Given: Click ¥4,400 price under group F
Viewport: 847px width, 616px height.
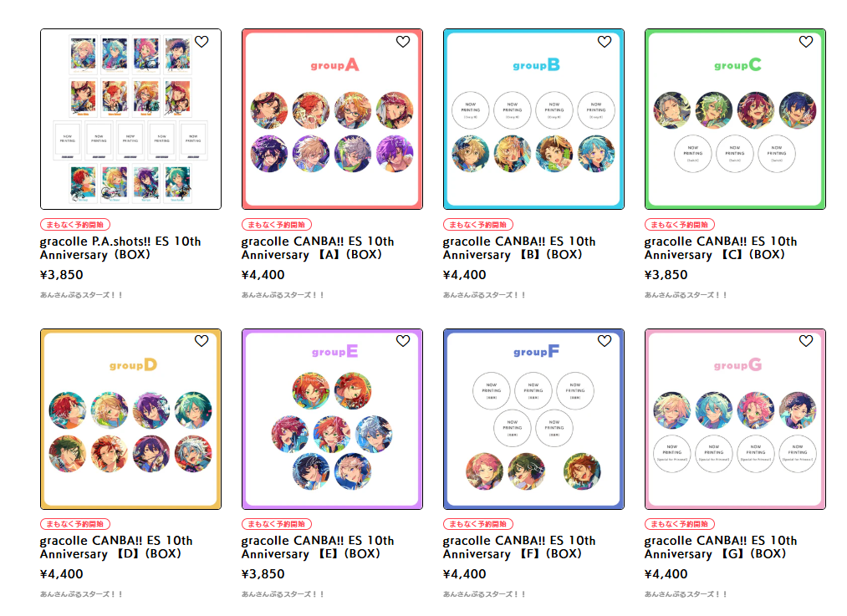Looking at the screenshot, I should click(x=465, y=574).
